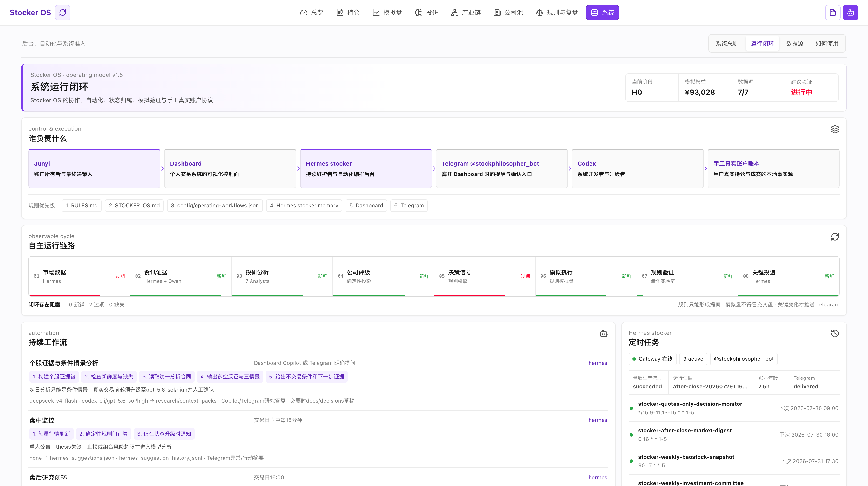The image size is (868, 486).
Task: Select the 05 决策信号 chain step
Action: pos(485,276)
